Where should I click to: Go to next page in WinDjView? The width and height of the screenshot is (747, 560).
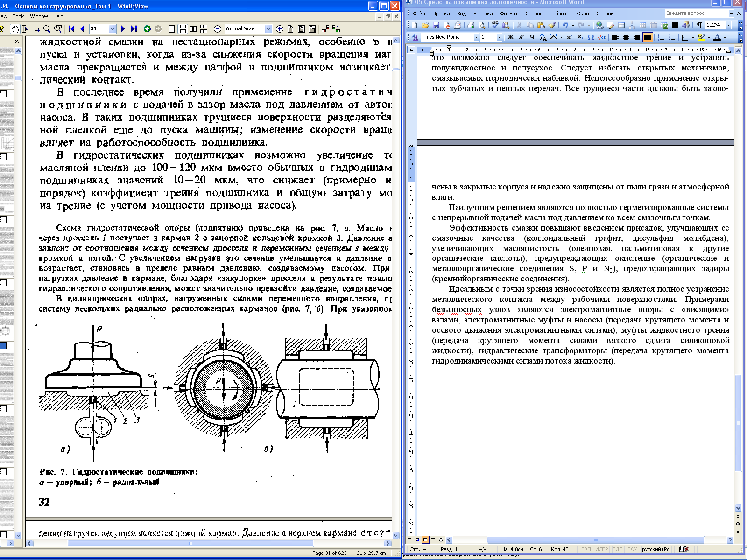tap(123, 29)
